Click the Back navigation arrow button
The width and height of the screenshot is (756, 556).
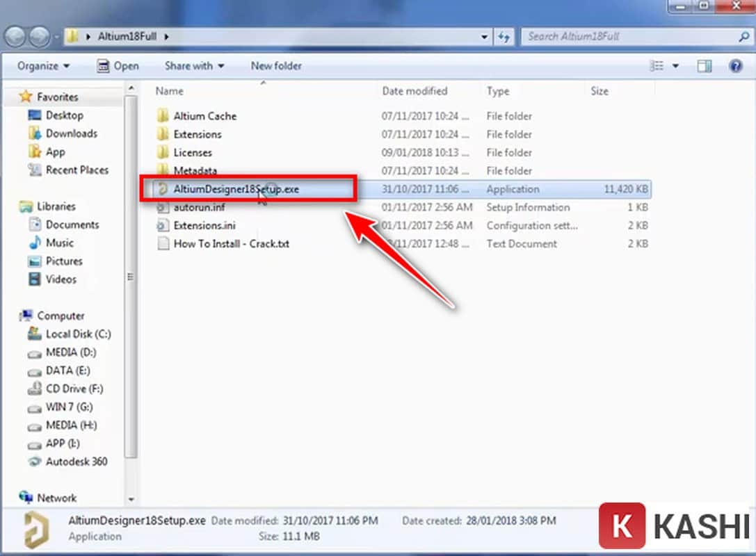(x=15, y=37)
